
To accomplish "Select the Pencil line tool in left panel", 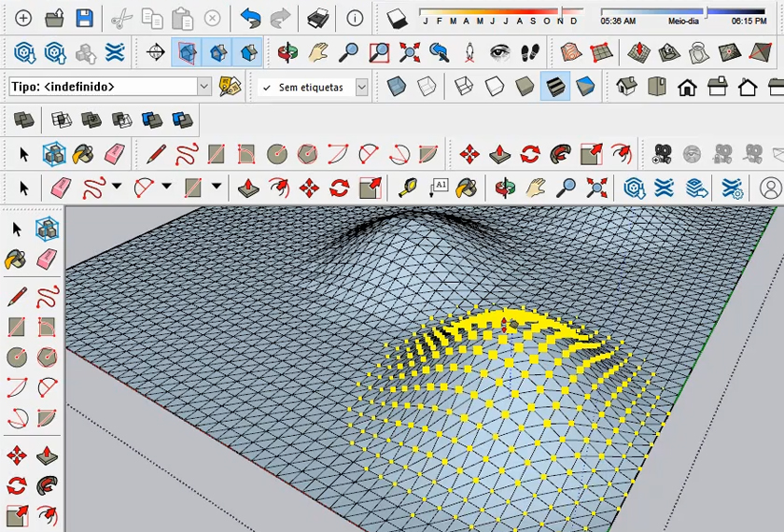I will pos(17,297).
